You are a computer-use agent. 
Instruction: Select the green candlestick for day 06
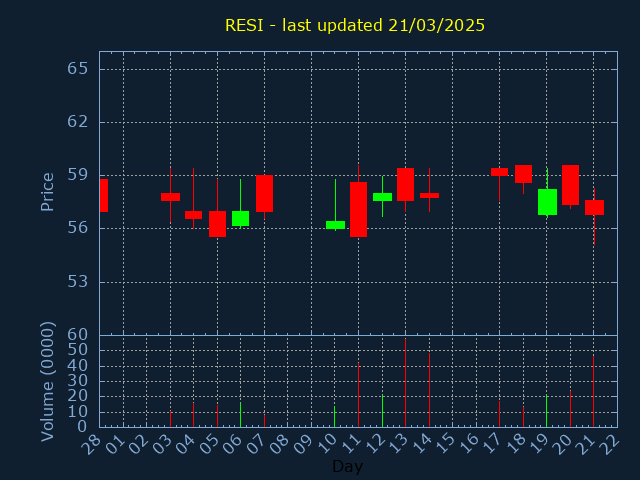(240, 218)
